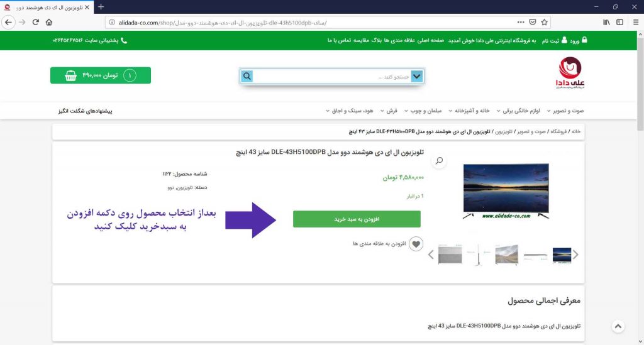Expand هود، سینک و اجاق category menu
Viewport: 644px width, 345px height.
pyautogui.click(x=350, y=111)
